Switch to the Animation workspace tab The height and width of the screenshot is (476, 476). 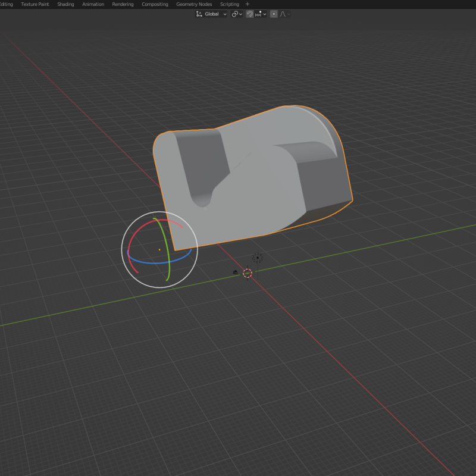point(93,4)
